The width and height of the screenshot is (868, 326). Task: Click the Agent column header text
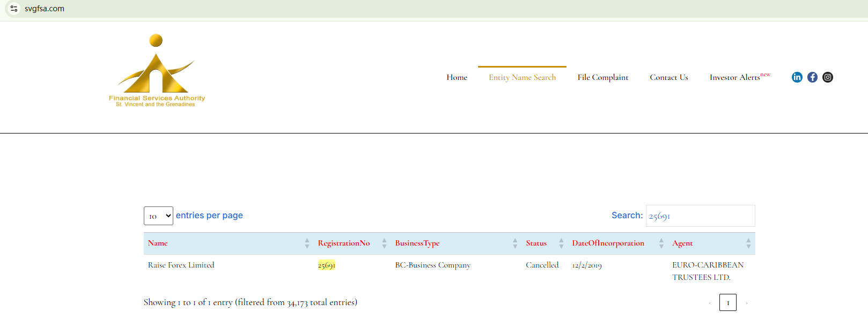coord(682,243)
